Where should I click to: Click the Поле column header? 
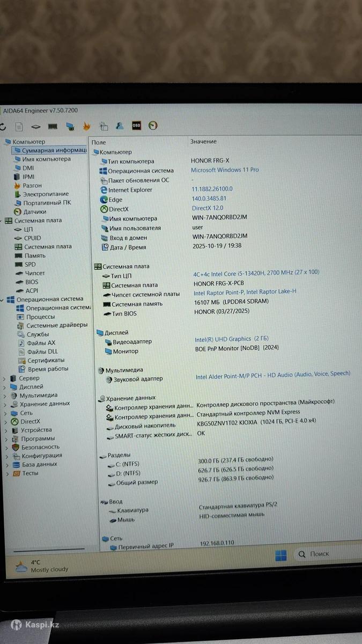coord(99,142)
